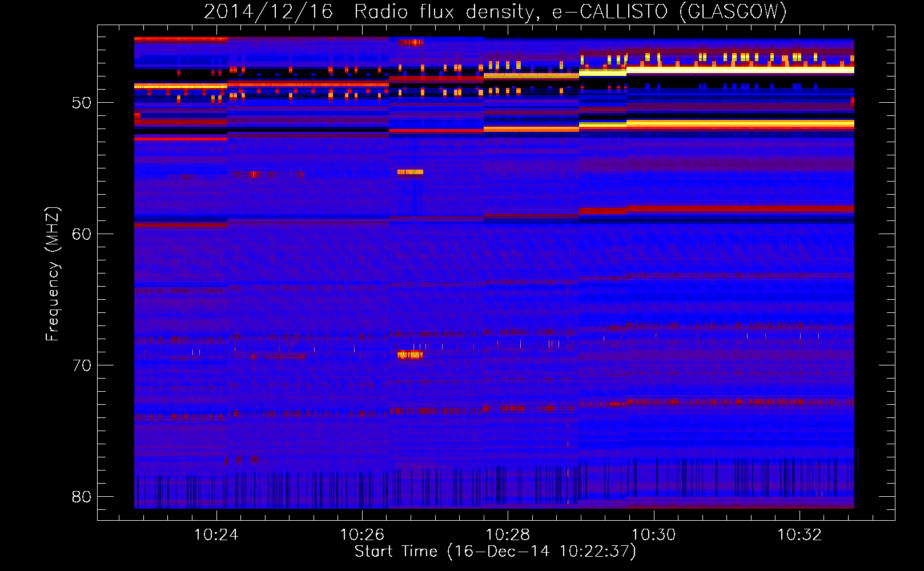Click the 'Start Time (16-Dec-14 10:22:37)' label

click(495, 552)
